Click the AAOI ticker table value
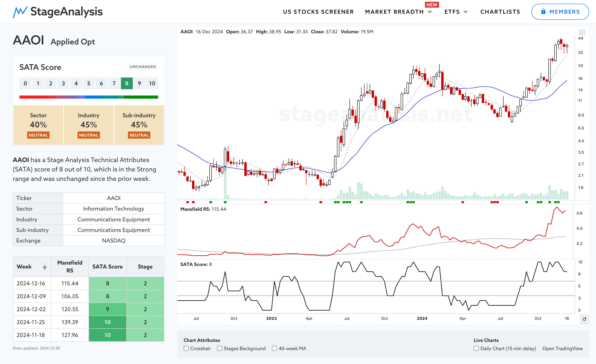Viewport: 596px width, 364px height. pos(113,198)
